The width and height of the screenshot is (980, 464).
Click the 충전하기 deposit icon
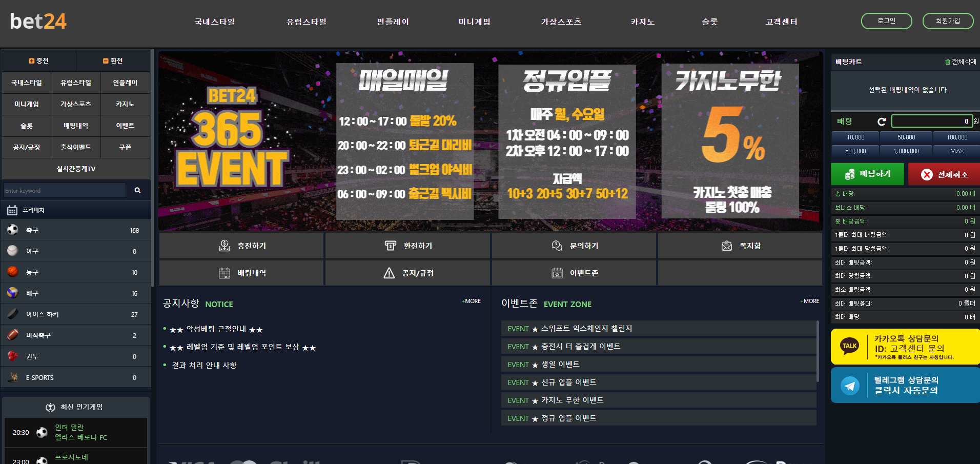click(224, 246)
